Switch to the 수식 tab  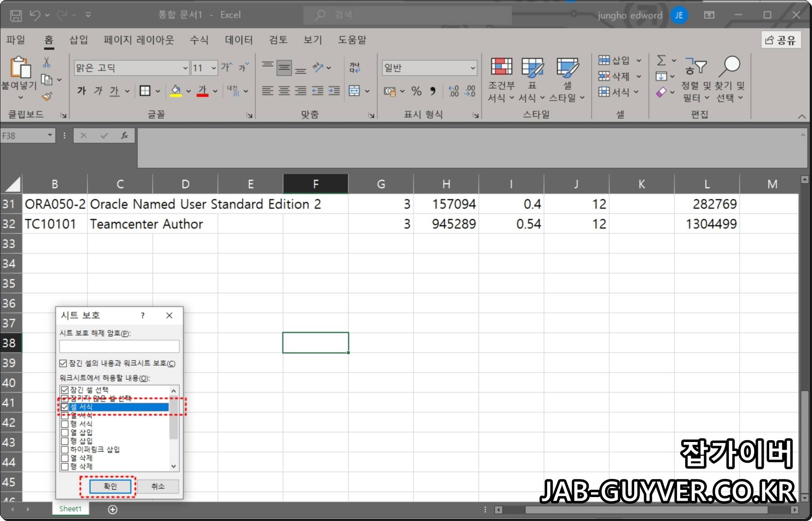[x=199, y=40]
